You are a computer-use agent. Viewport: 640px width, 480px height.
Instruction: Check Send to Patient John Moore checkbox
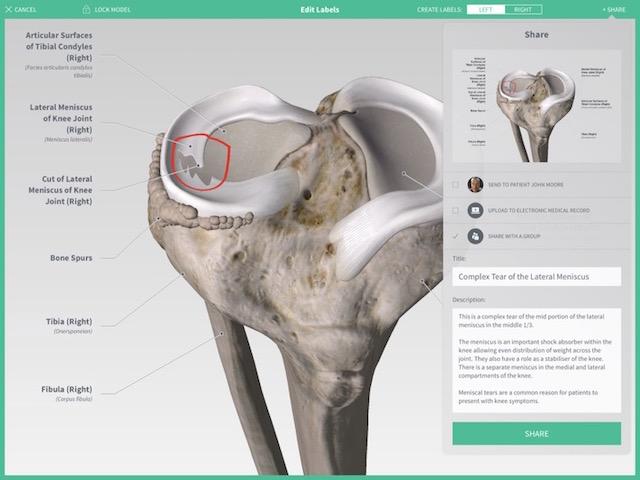point(456,185)
